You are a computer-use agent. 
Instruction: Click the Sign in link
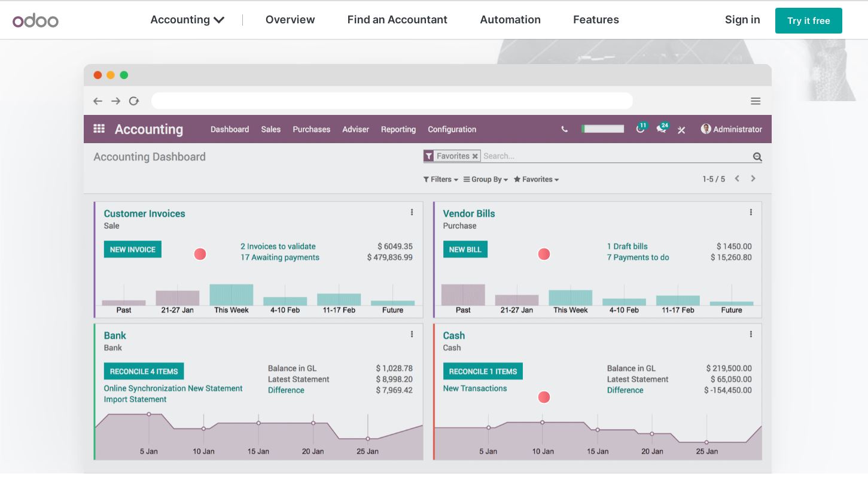tap(742, 20)
